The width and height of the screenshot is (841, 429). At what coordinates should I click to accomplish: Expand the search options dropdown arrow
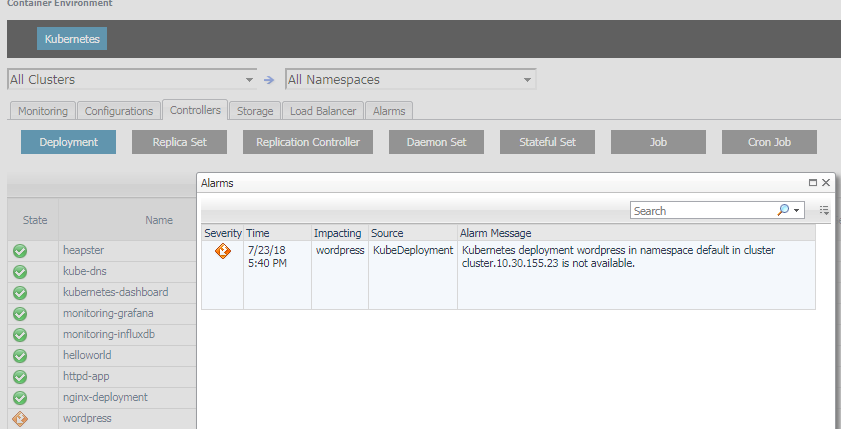(796, 210)
